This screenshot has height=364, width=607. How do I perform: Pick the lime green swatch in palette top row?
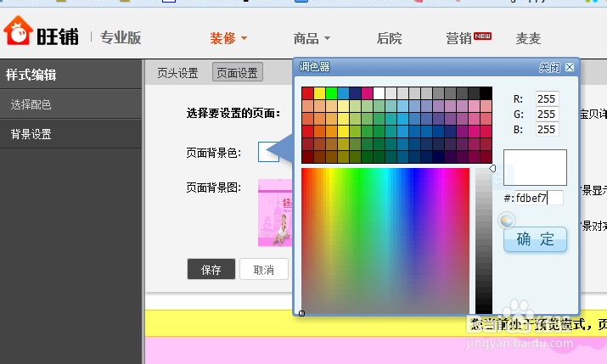coord(331,93)
